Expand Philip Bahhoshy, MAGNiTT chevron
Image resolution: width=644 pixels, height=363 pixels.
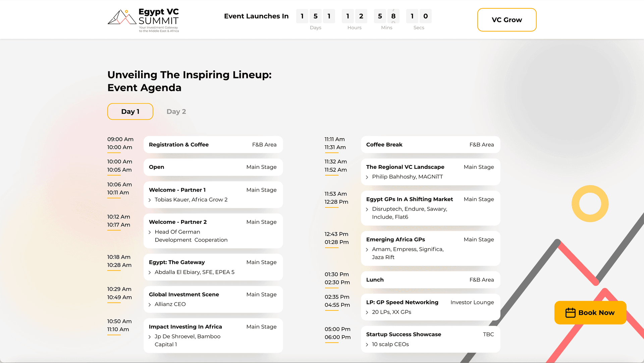367,177
